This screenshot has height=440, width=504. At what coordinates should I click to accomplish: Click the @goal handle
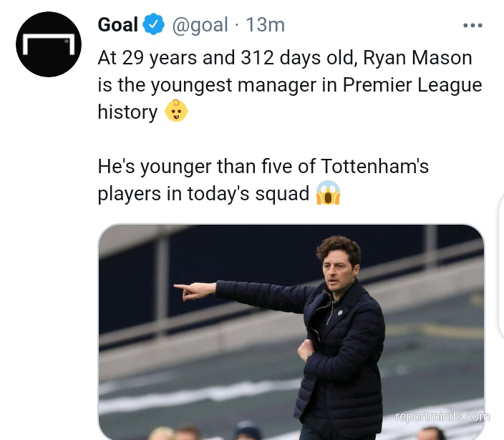(x=200, y=25)
